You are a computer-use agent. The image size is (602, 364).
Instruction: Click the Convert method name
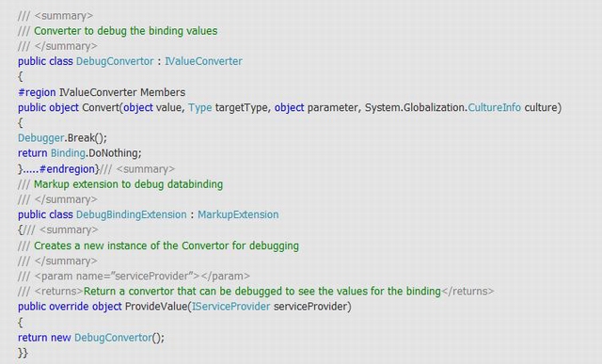pos(101,107)
